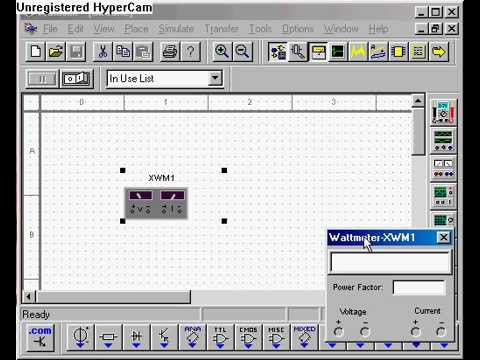
Task: Open the yellow chip VHDL/Verilog button
Action: (x=398, y=52)
